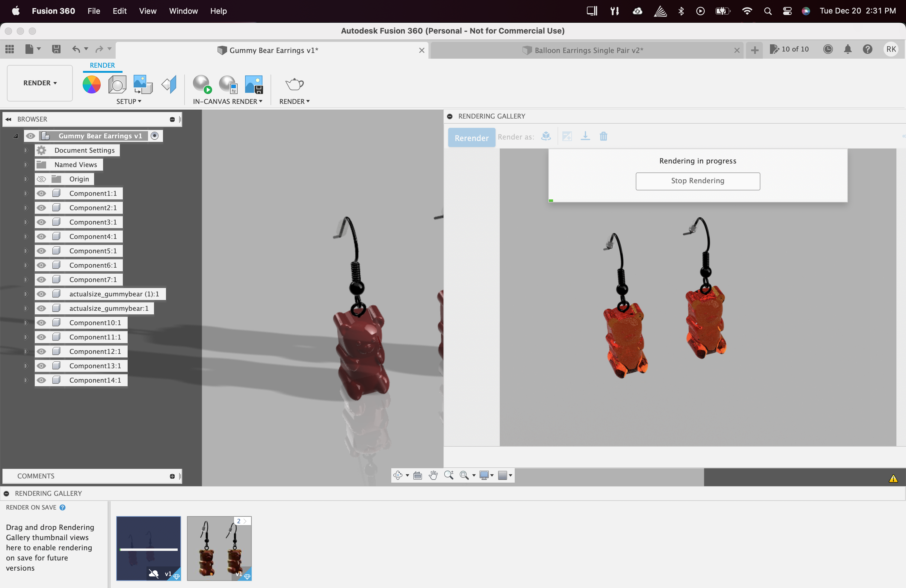This screenshot has height=588, width=906.
Task: Click the Render as cloud icon
Action: click(546, 136)
